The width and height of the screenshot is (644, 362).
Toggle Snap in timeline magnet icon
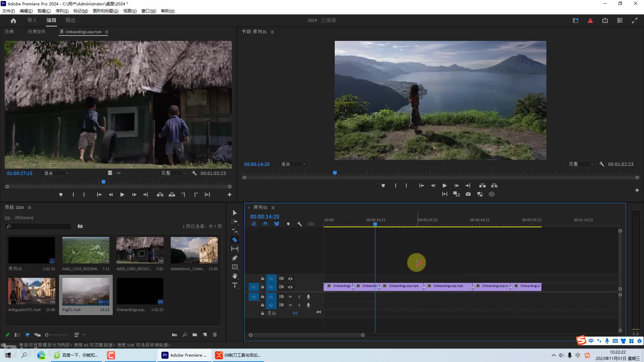265,224
